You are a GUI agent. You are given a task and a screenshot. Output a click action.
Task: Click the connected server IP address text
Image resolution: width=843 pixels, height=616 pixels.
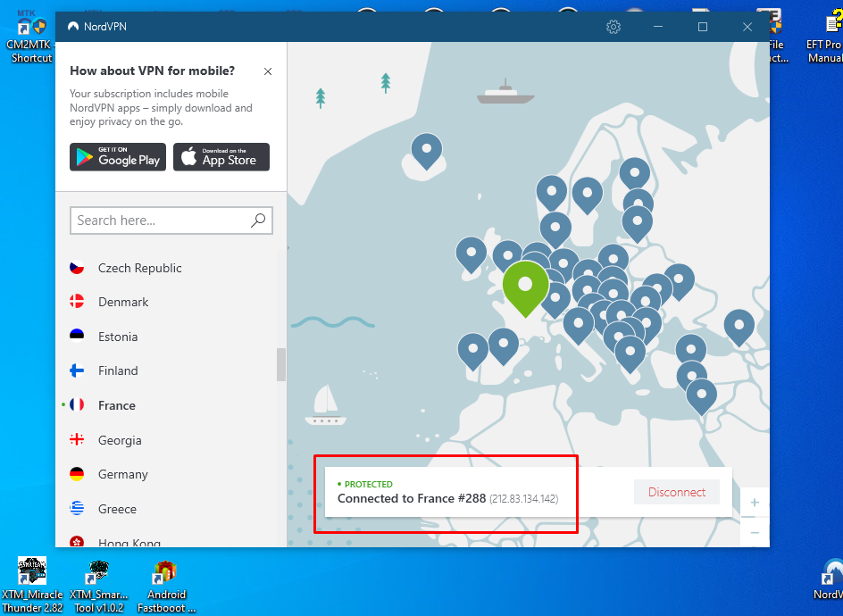click(x=523, y=499)
